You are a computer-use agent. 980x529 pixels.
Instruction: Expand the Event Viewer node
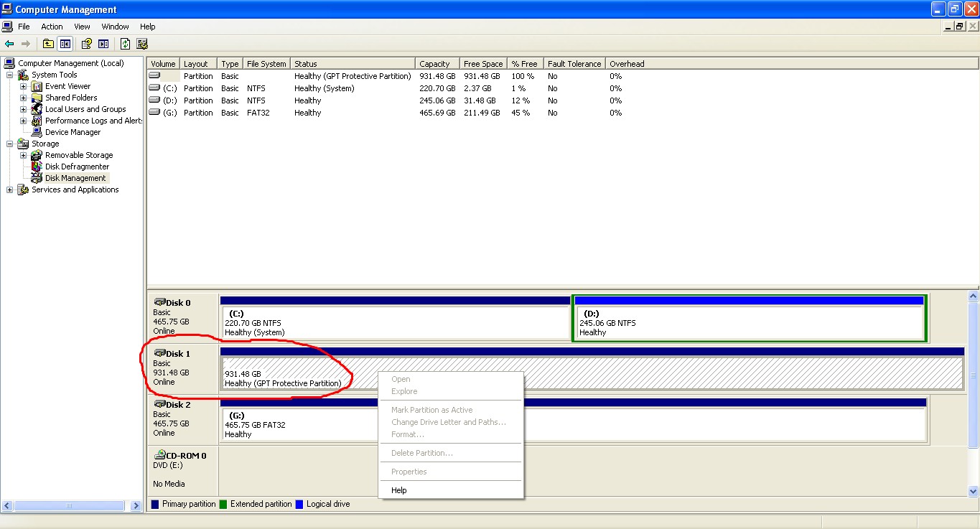click(23, 86)
